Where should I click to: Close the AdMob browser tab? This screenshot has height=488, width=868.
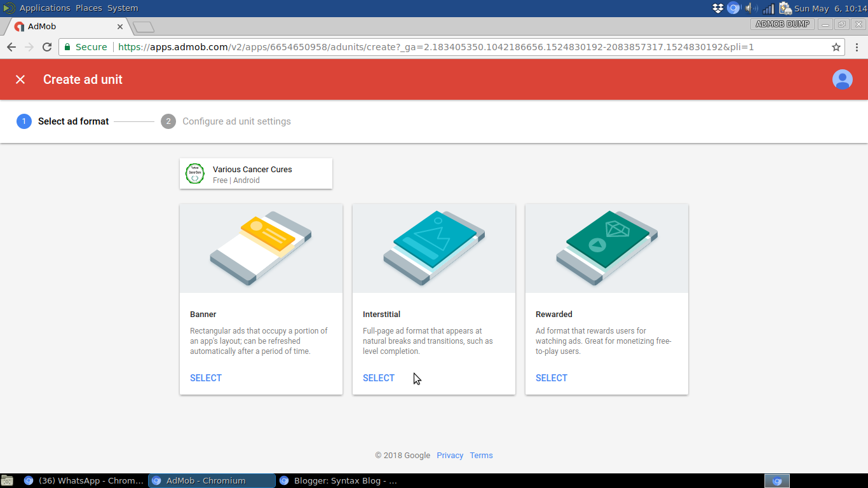coord(120,27)
